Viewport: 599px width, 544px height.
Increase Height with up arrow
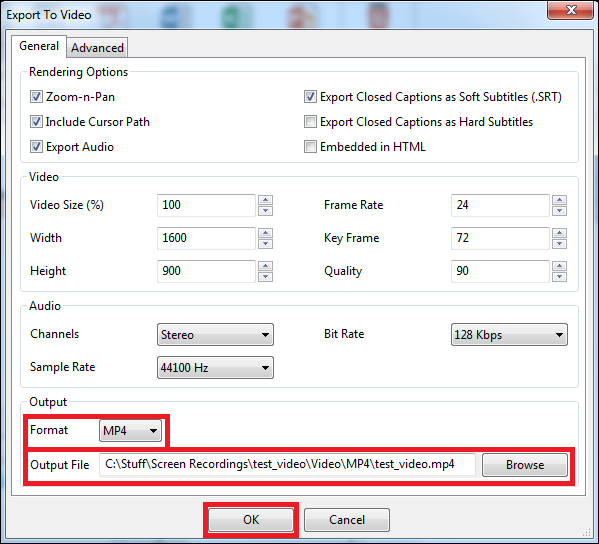click(x=266, y=266)
